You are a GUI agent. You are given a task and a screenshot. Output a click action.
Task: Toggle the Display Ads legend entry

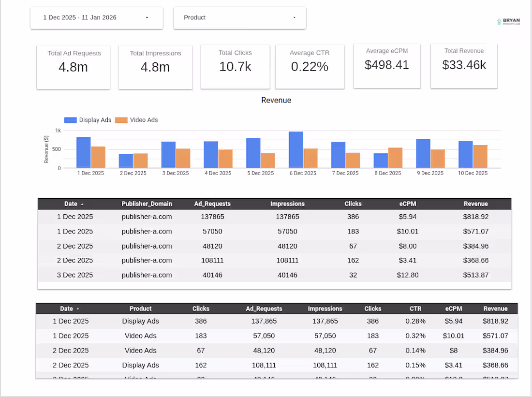88,119
